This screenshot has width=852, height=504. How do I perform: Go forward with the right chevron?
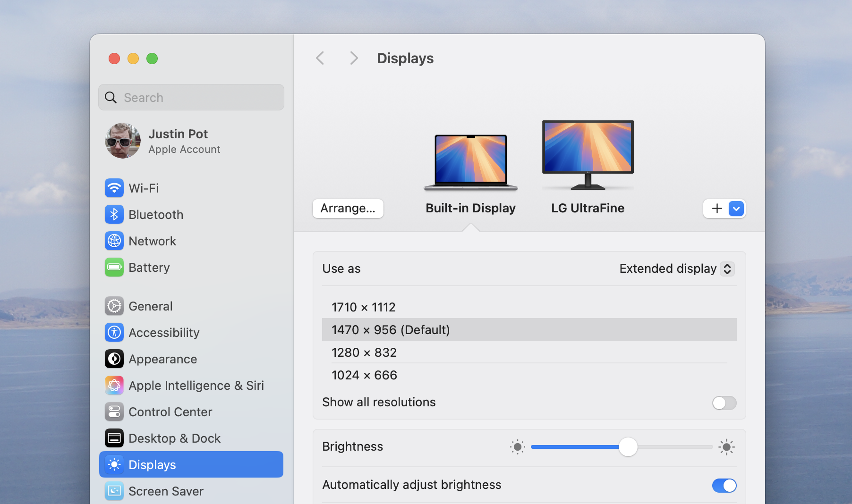click(x=354, y=58)
